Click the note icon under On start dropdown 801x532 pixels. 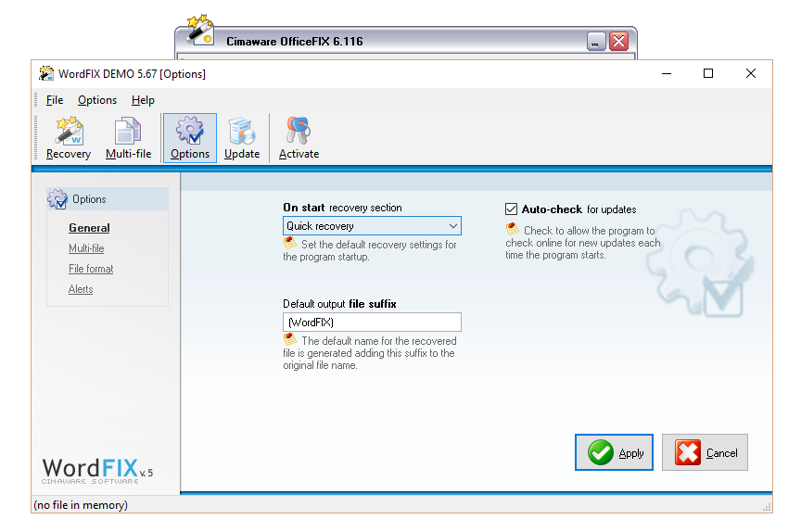pos(290,243)
